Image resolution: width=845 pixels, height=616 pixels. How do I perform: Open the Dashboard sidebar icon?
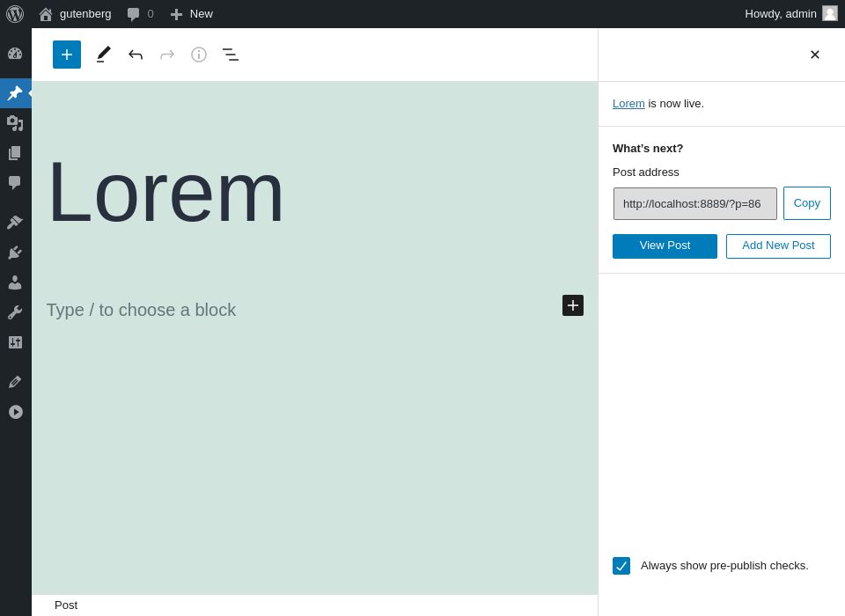15,54
